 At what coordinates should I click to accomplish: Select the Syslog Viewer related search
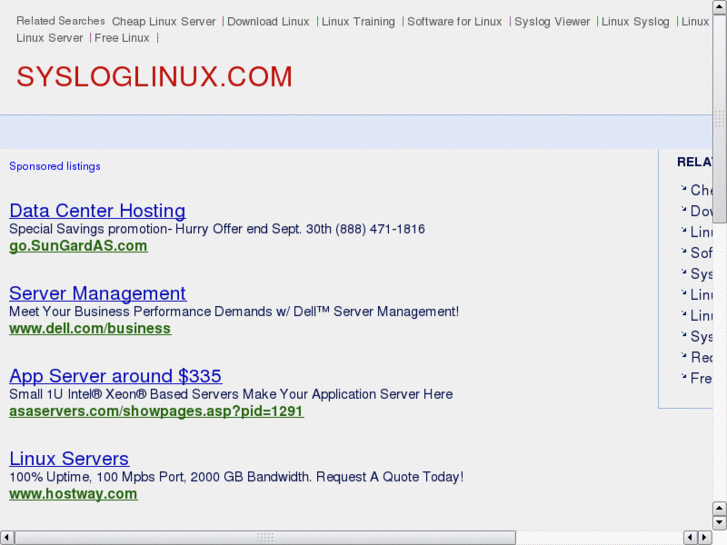point(552,22)
